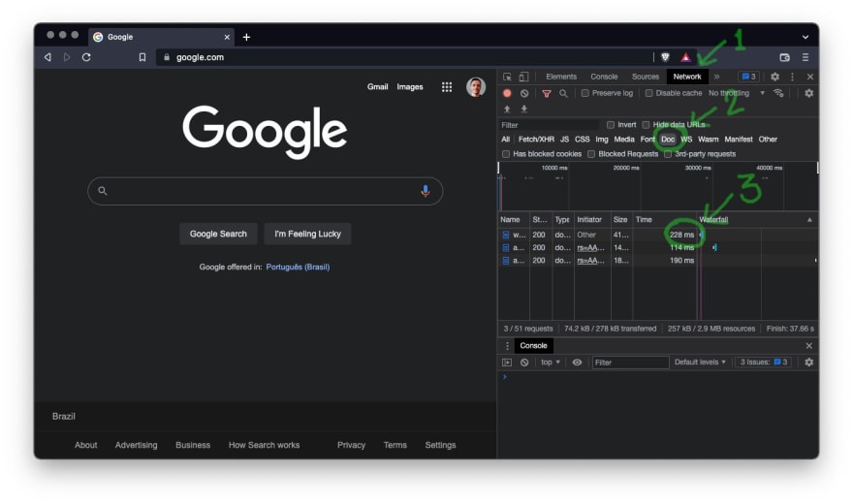Open Network panel settings gear
Screen dimensions: 853x504
tap(809, 93)
